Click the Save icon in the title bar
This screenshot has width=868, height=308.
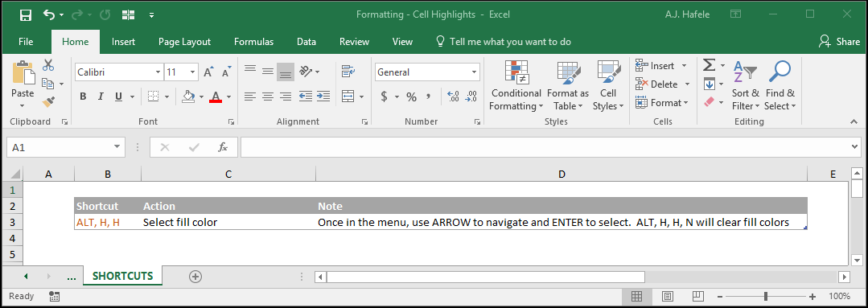(x=26, y=15)
